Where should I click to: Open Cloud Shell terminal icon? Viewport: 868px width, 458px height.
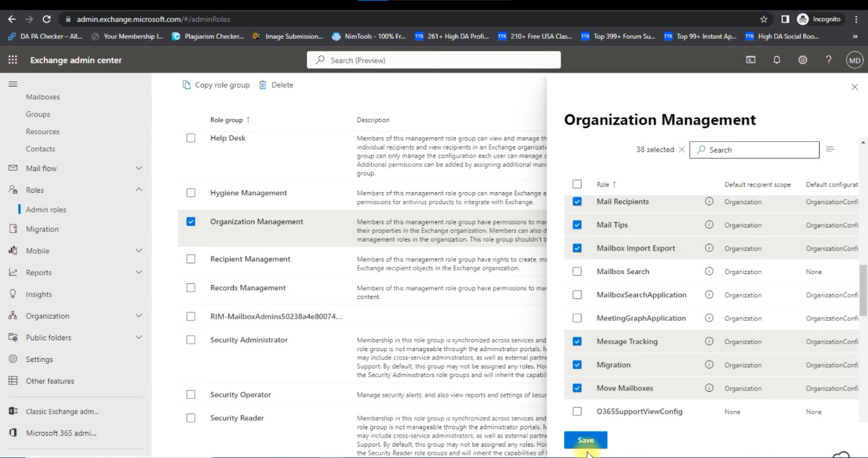(x=750, y=60)
